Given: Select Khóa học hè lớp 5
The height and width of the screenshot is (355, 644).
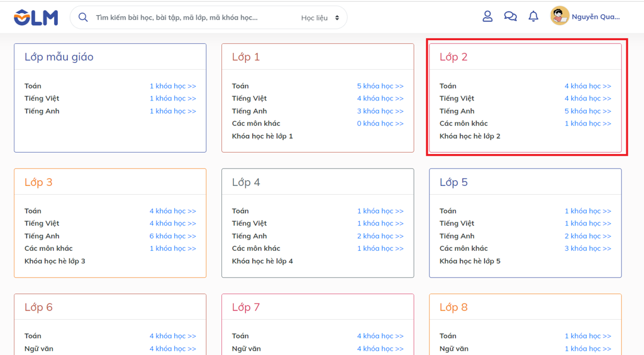Looking at the screenshot, I should click(470, 261).
